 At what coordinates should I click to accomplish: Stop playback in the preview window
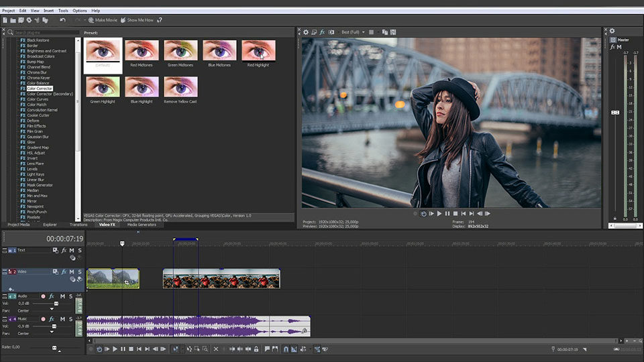coord(455,213)
